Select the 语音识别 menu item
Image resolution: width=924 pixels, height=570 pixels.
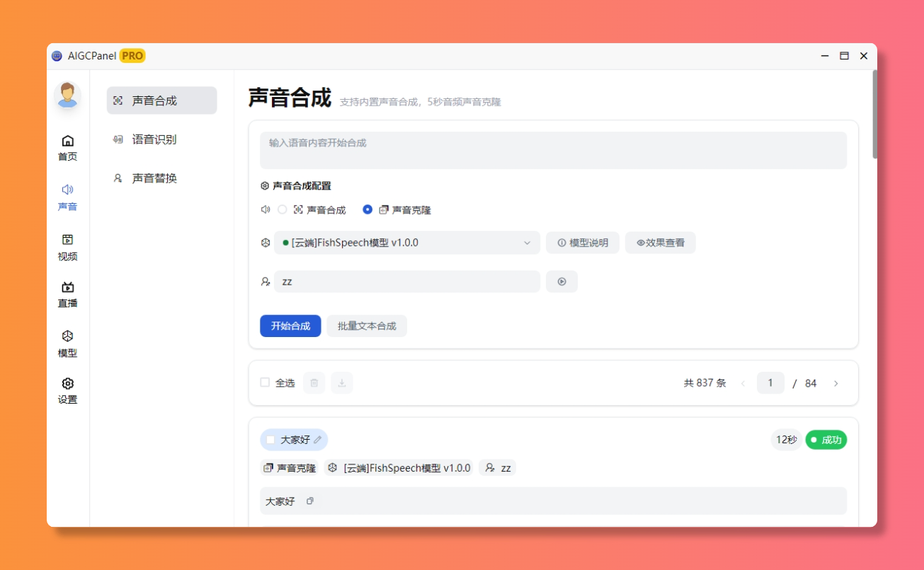tap(161, 139)
